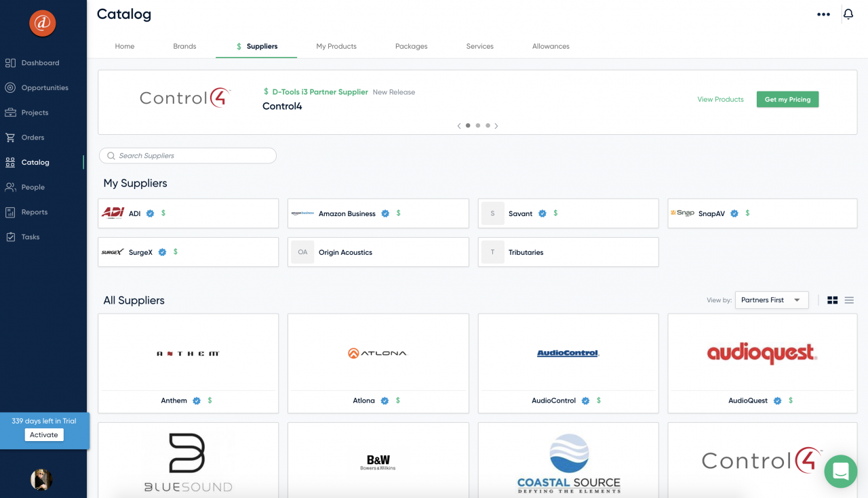Go to next banner slide arrow
The image size is (868, 498).
[x=496, y=126]
